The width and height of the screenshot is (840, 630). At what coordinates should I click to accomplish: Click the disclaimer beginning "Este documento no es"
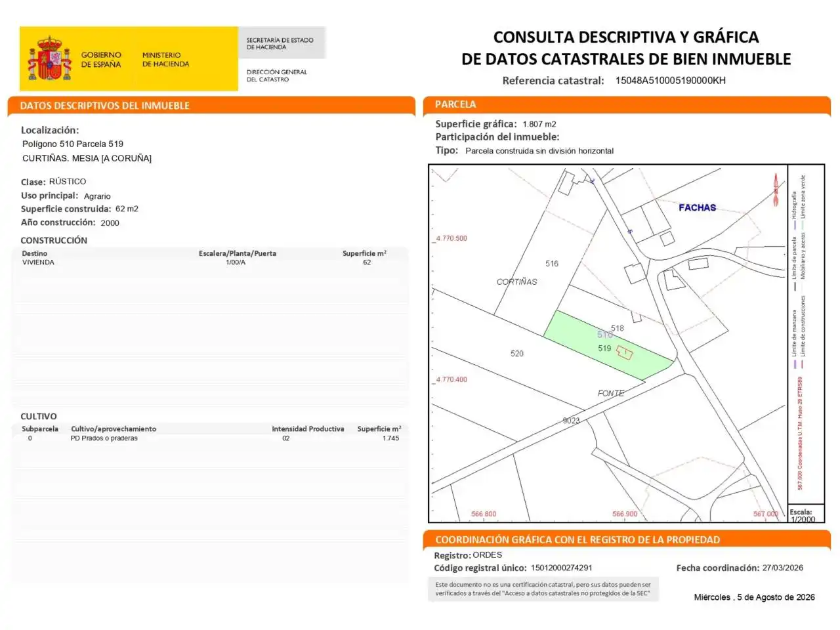[543, 589]
